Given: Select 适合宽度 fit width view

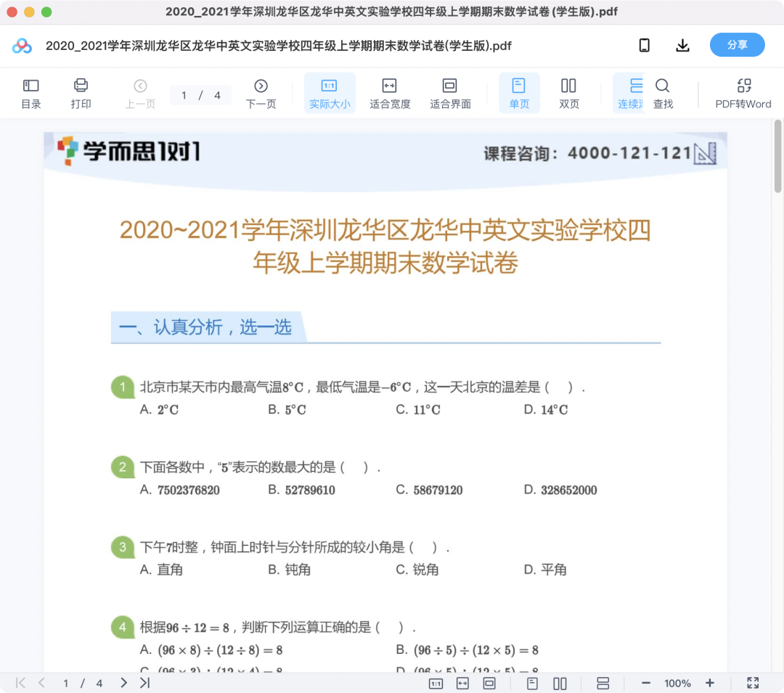Looking at the screenshot, I should (x=390, y=94).
